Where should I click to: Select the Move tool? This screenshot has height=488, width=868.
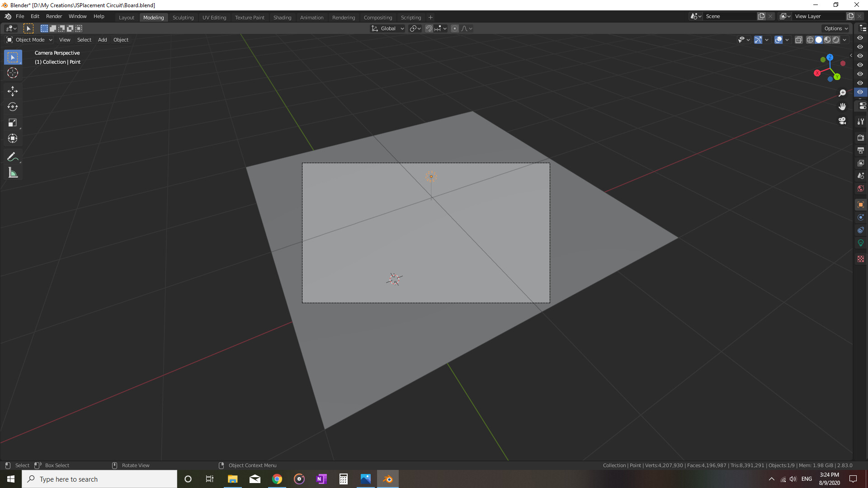(x=12, y=91)
